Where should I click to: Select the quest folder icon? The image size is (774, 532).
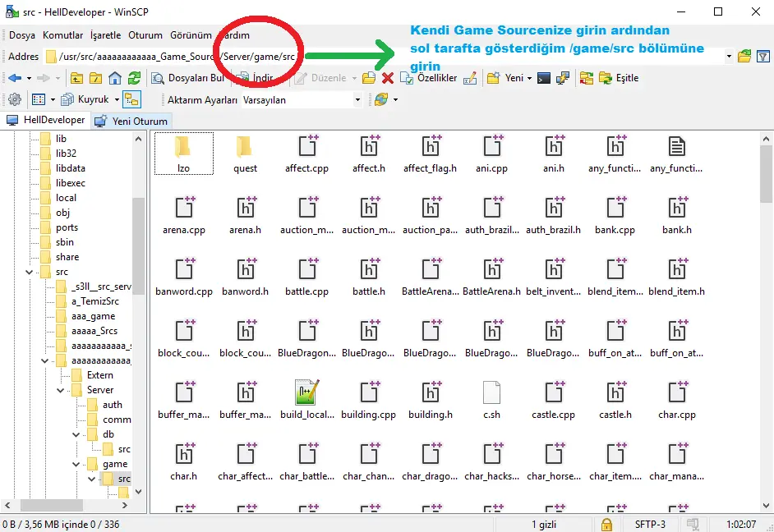pos(245,146)
